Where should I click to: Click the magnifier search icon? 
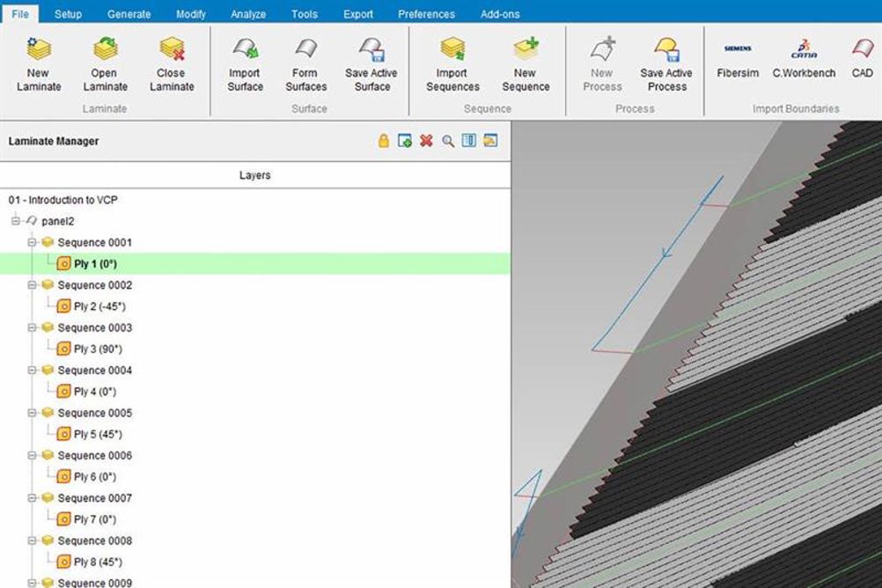[x=448, y=141]
